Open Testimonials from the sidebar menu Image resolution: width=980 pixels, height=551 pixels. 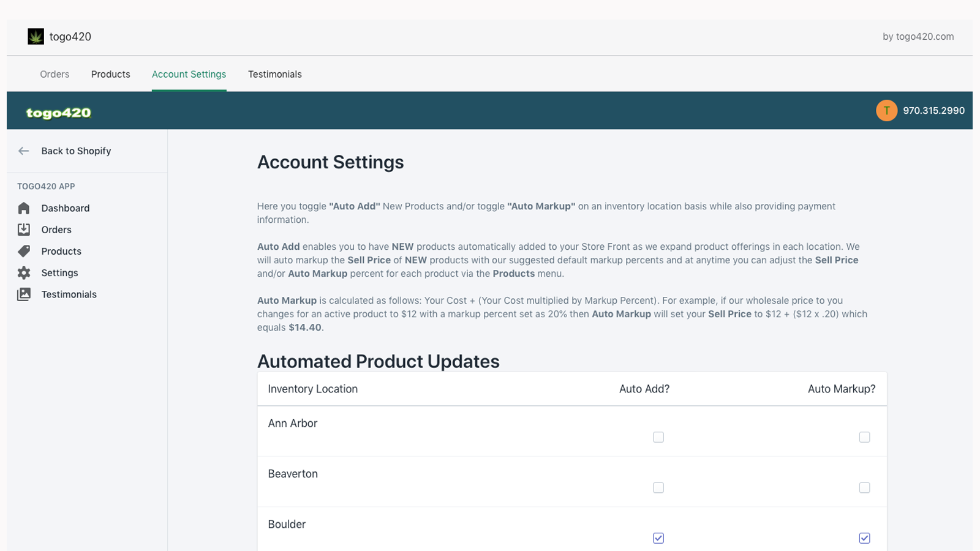tap(69, 294)
